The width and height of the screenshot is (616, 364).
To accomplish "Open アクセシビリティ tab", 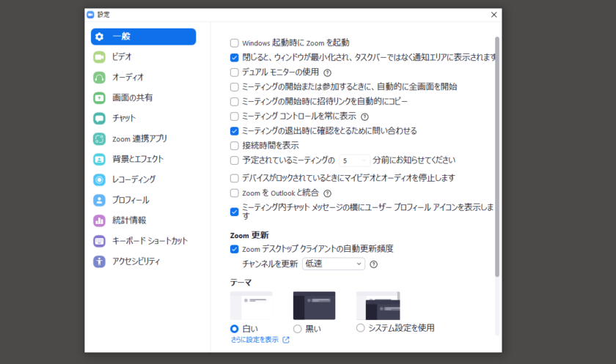I will click(144, 261).
